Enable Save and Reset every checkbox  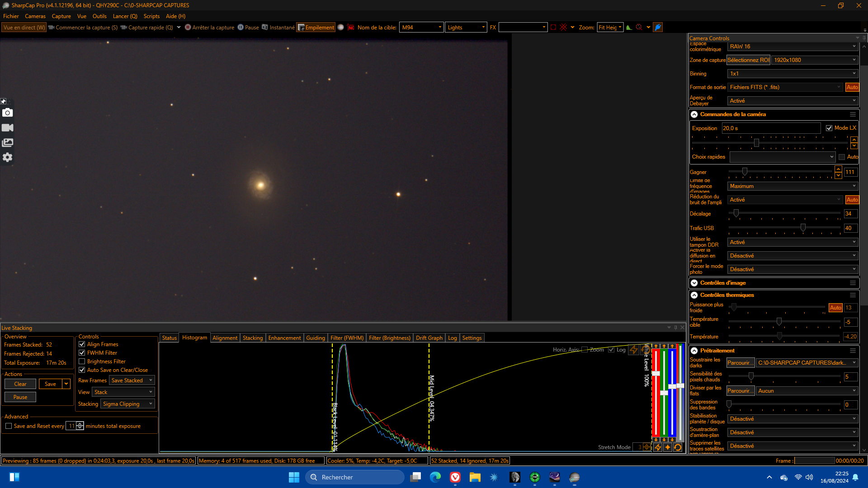click(9, 426)
